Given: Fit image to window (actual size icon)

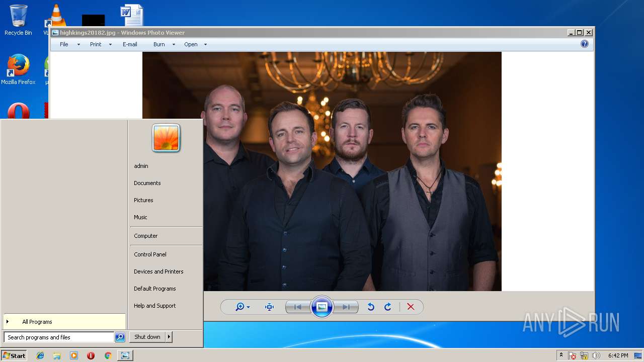Looking at the screenshot, I should click(269, 307).
